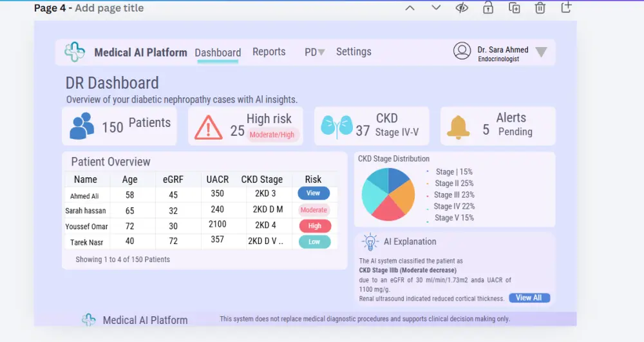Image resolution: width=644 pixels, height=342 pixels.
Task: Click the 'Risk' column header
Action: (314, 180)
